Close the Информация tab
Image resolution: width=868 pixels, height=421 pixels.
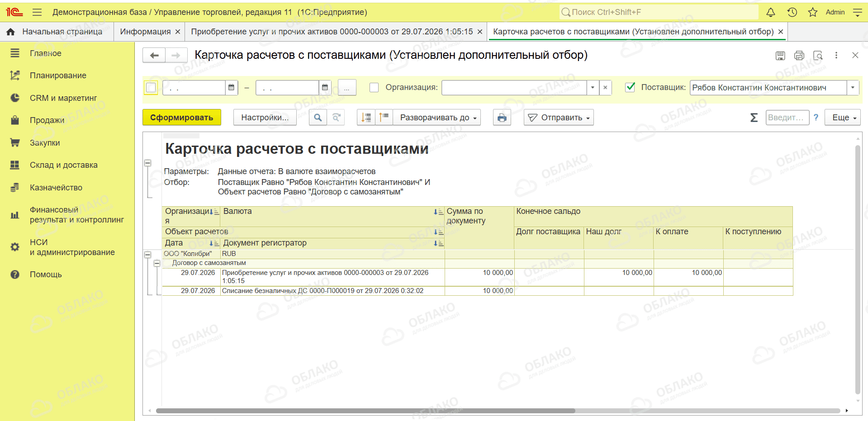click(x=178, y=32)
